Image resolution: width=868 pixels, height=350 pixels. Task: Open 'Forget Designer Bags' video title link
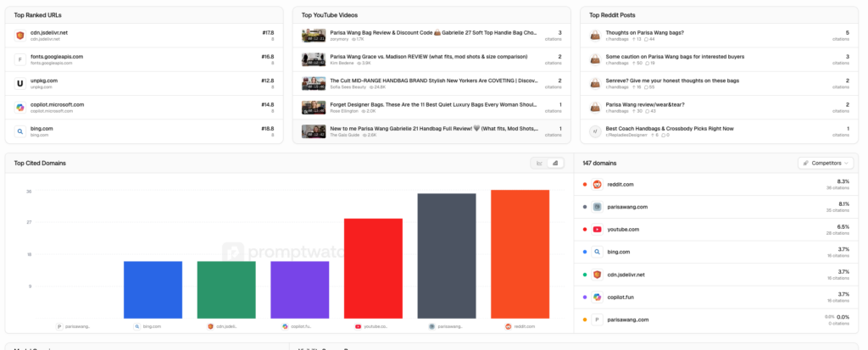coord(433,105)
